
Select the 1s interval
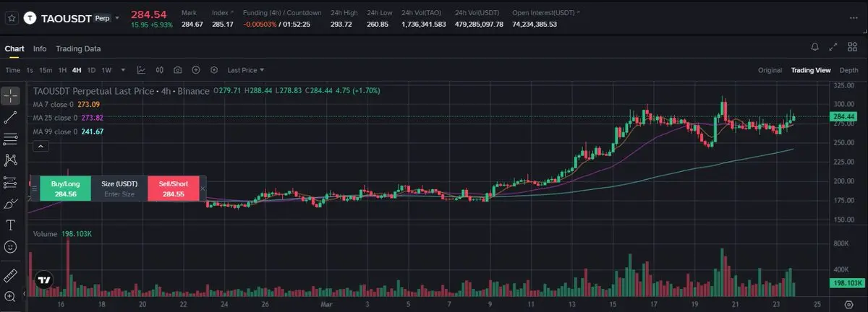tap(30, 70)
